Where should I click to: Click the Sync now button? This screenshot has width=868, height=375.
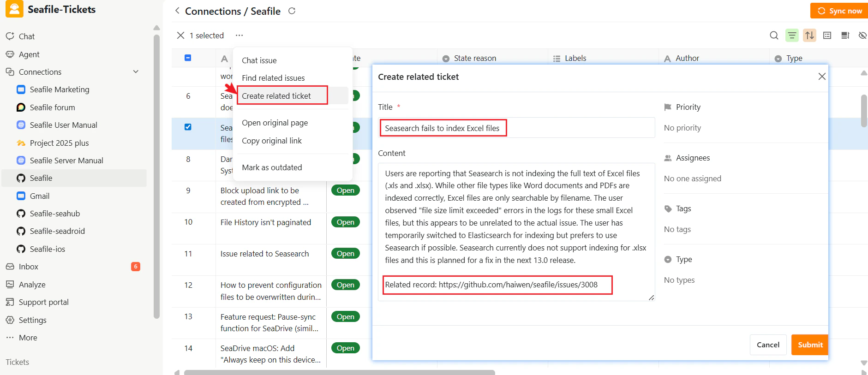click(839, 11)
